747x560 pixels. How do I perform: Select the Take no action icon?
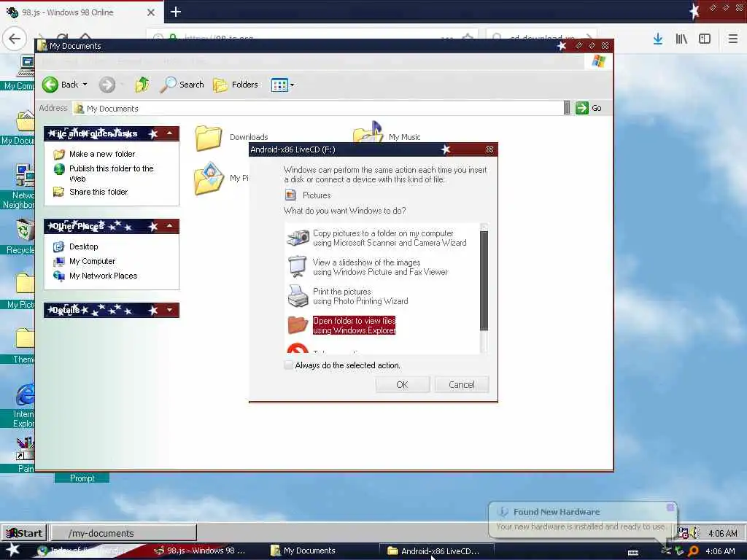[x=298, y=349]
